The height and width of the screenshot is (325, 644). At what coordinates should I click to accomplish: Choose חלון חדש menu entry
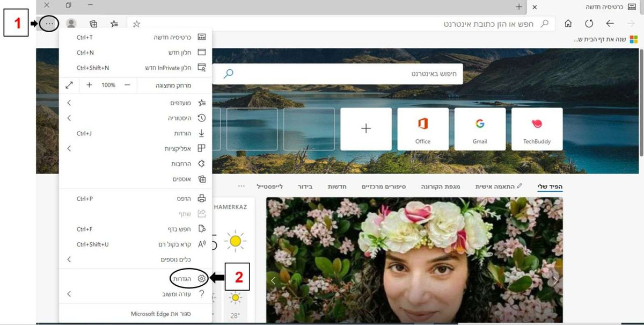(135, 53)
